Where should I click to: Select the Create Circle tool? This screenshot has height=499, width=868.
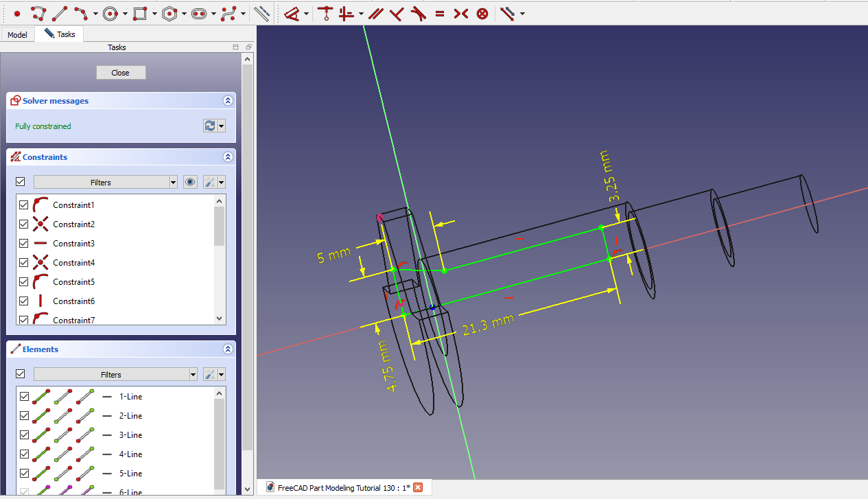(110, 13)
